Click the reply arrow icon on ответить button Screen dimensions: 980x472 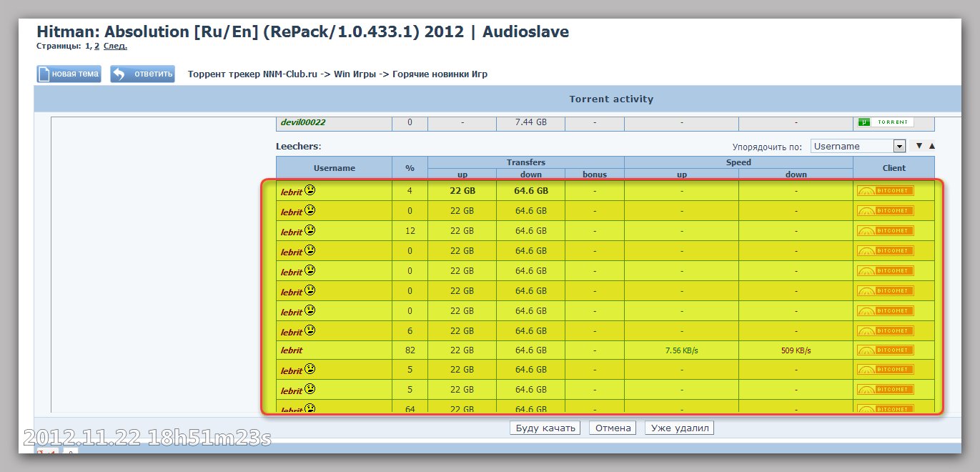tap(119, 74)
